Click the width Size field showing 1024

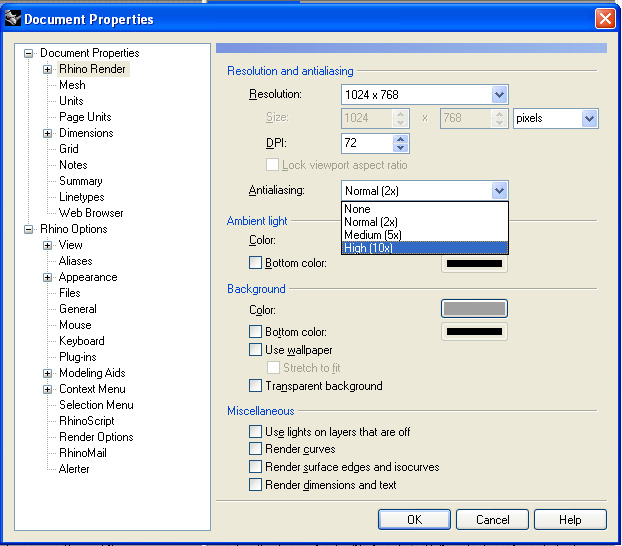tap(367, 118)
